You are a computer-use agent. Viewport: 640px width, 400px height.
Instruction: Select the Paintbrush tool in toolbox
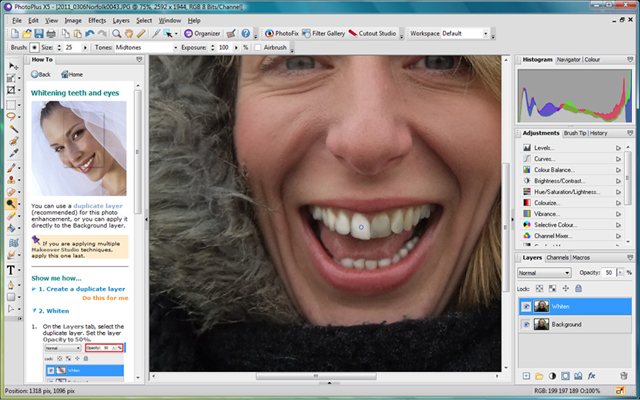pyautogui.click(x=11, y=167)
